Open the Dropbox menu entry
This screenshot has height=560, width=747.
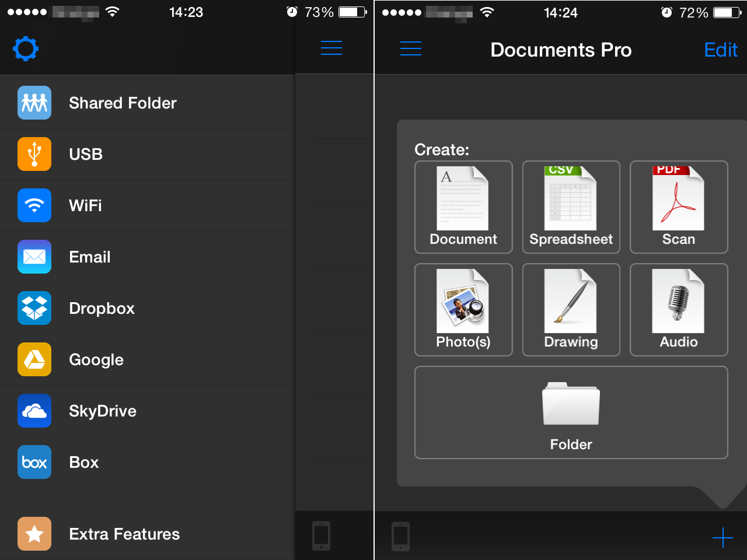click(x=147, y=308)
